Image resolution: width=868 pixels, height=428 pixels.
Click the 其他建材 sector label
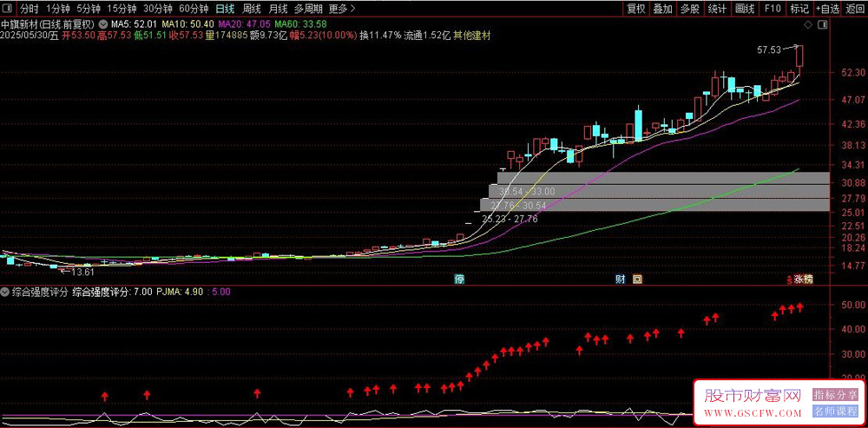click(472, 35)
